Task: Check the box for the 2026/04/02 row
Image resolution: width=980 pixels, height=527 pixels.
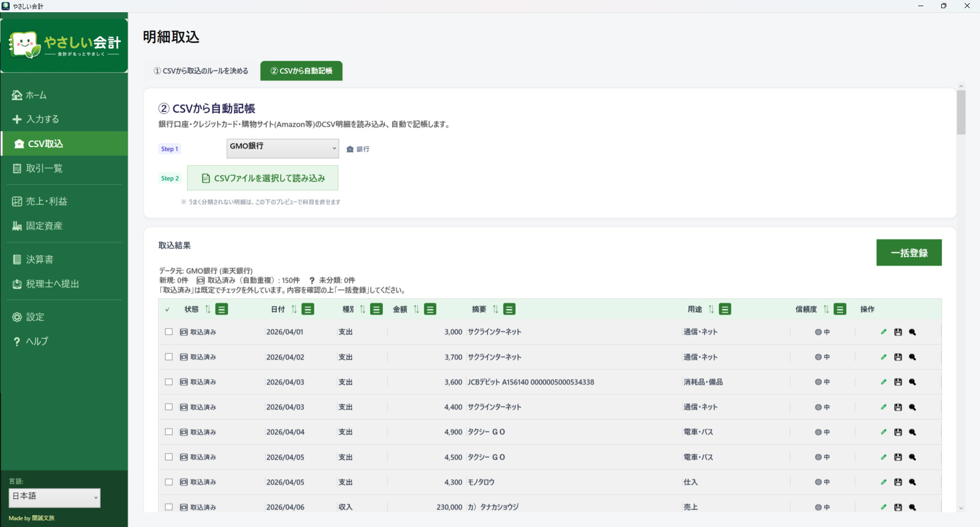Action: tap(169, 357)
